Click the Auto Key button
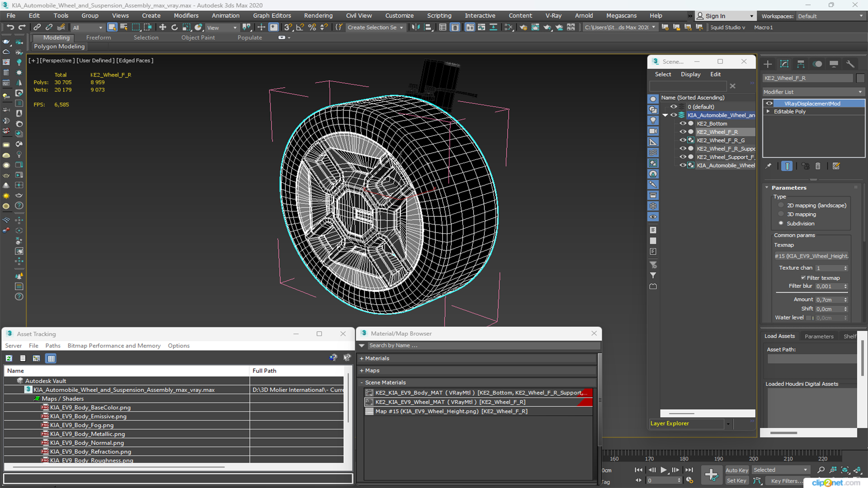Screen dimensions: 868x488 point(737,470)
